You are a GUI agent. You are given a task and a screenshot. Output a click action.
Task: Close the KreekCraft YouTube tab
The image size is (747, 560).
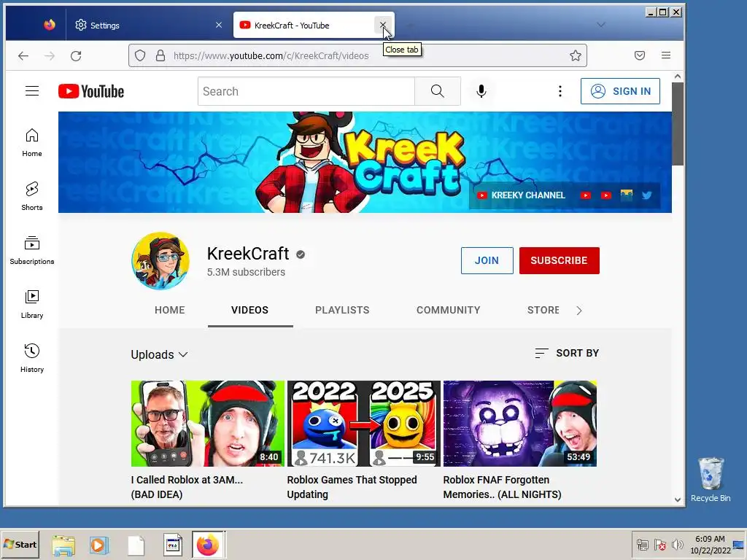(383, 25)
